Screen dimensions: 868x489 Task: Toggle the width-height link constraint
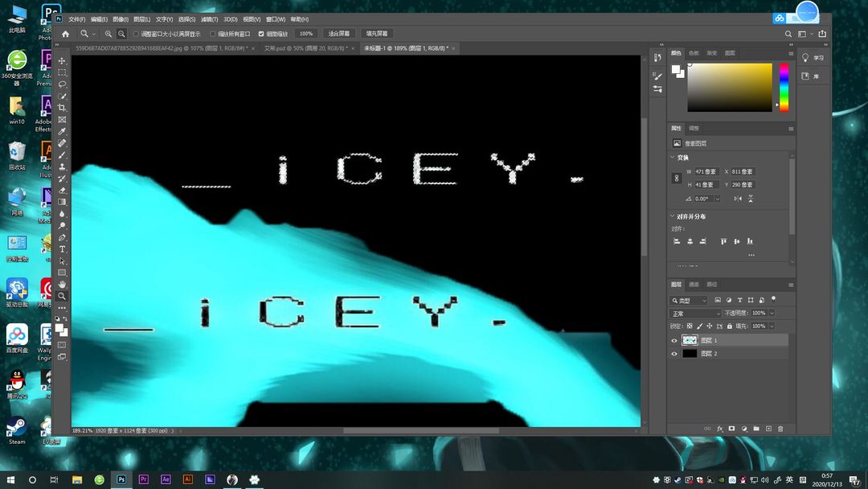[x=677, y=179]
